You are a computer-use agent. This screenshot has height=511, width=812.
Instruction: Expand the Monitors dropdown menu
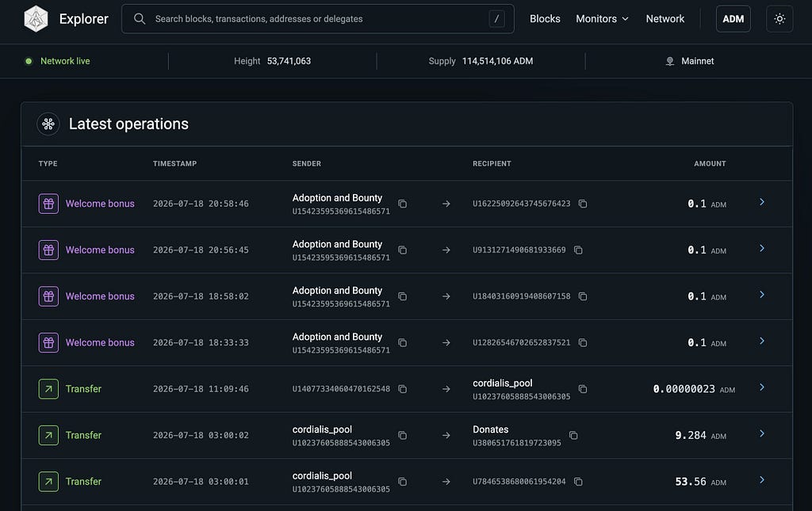click(x=603, y=19)
